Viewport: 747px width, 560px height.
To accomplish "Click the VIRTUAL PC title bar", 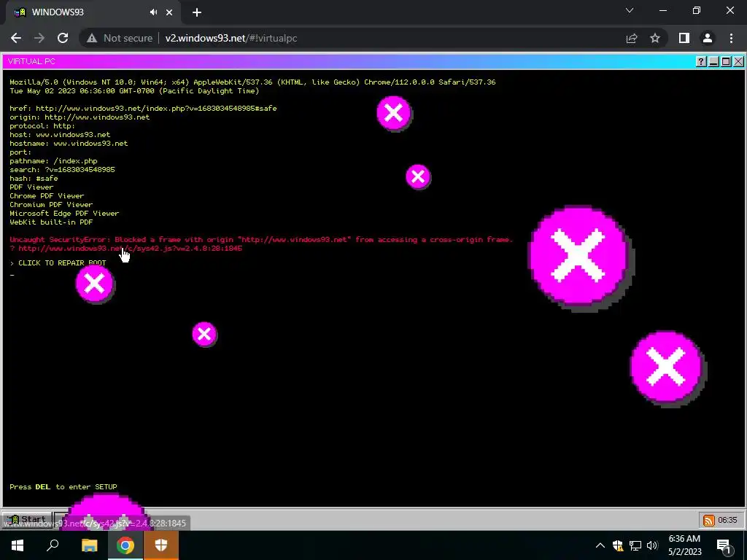I will pyautogui.click(x=348, y=61).
